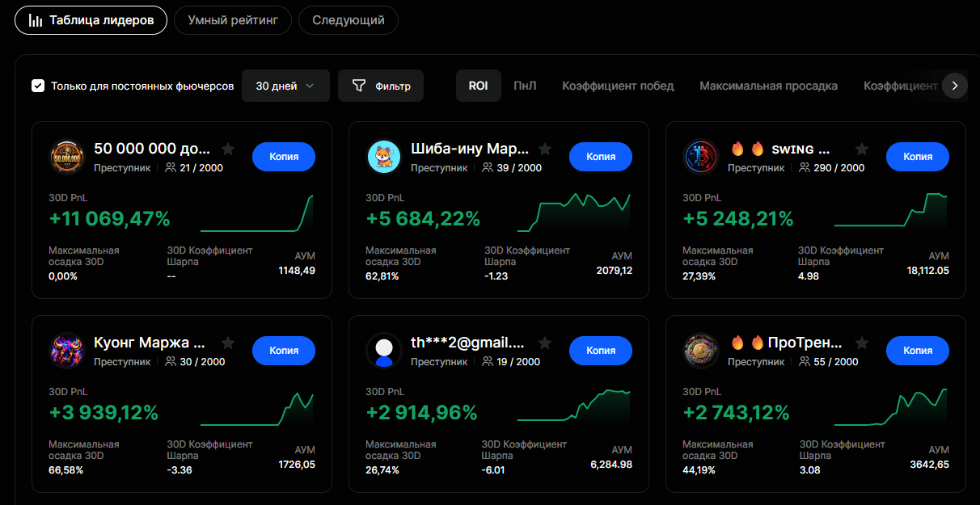Mark SWING trader as favorite

(862, 149)
